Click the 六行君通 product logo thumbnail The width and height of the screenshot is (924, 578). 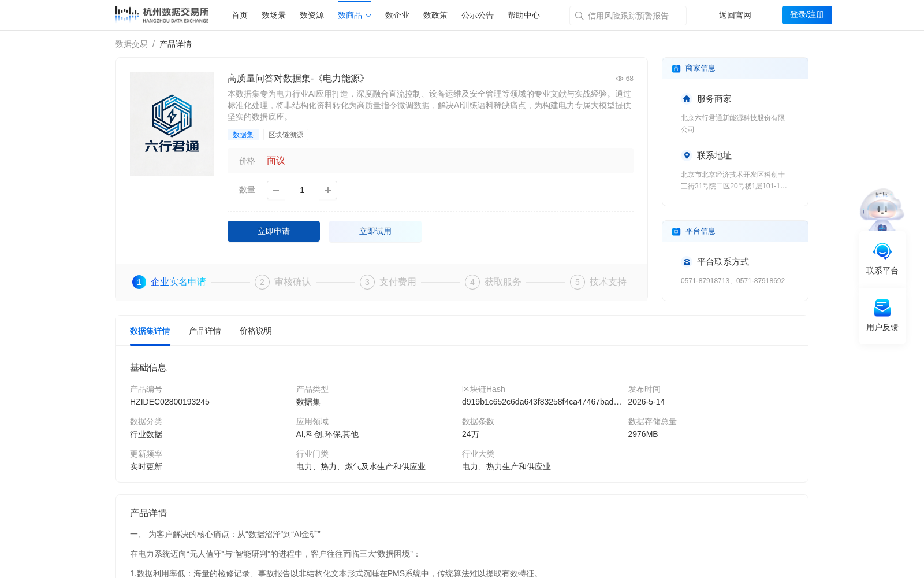172,124
